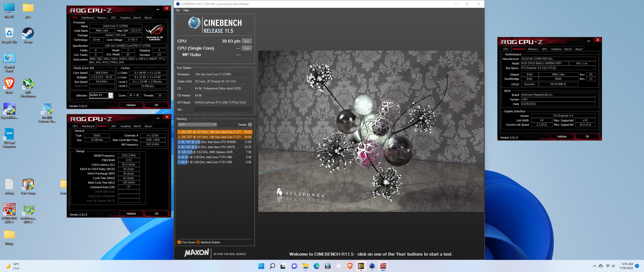Viewport: 644px width, 272px height.
Task: Open Task View on the taskbar
Action: [x=283, y=266]
